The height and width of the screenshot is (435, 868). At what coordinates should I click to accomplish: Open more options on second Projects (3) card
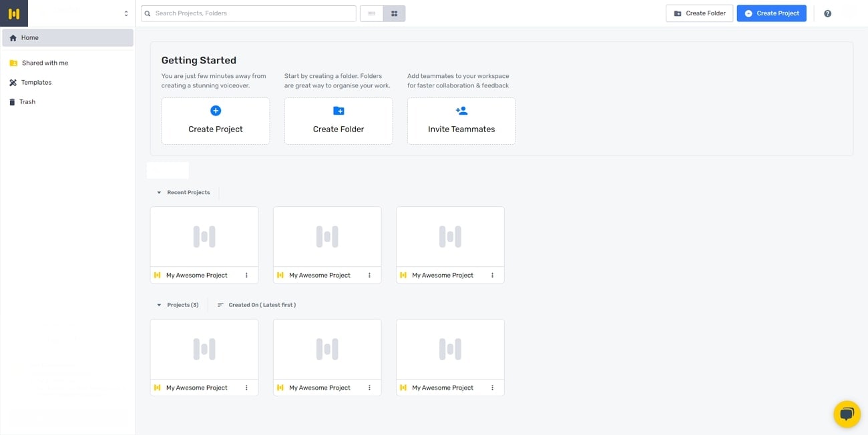tap(369, 388)
